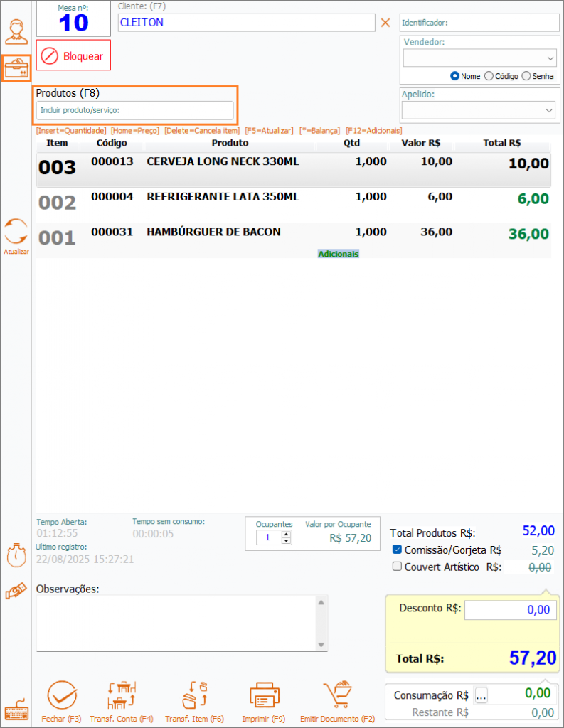Click Transf. Item (F6) icon

click(194, 696)
